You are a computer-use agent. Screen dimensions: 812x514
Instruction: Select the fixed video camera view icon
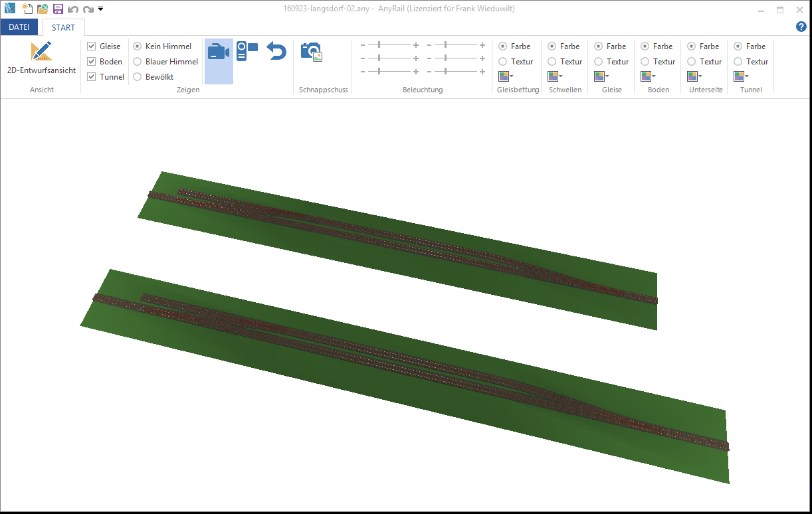tap(219, 52)
